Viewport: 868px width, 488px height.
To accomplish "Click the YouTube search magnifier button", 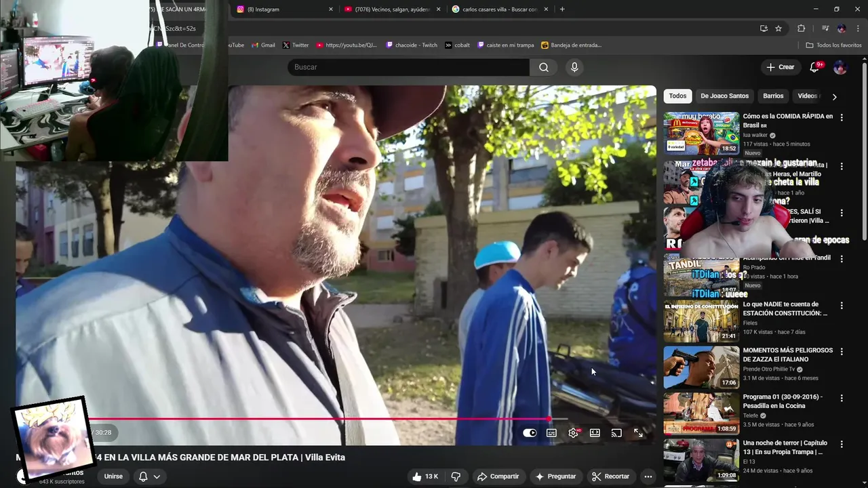I will [x=544, y=67].
